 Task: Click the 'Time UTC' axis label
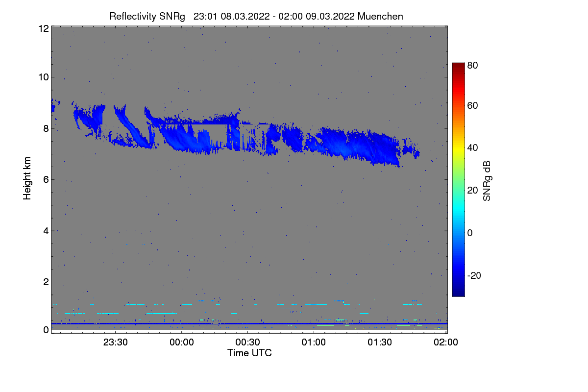click(249, 353)
